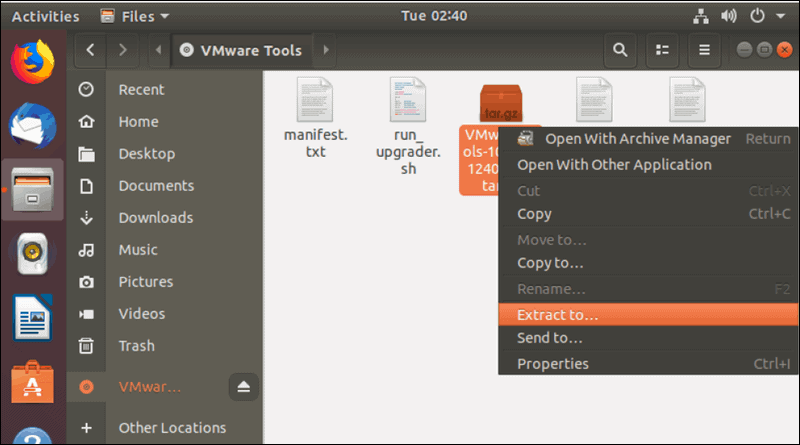800x445 pixels.
Task: Click the Pictures camera icon
Action: pyautogui.click(x=86, y=282)
